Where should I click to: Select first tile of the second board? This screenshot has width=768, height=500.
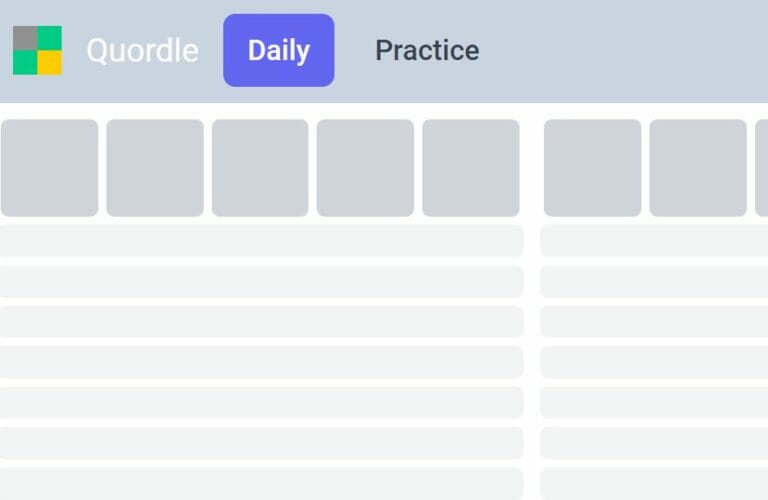click(x=593, y=168)
